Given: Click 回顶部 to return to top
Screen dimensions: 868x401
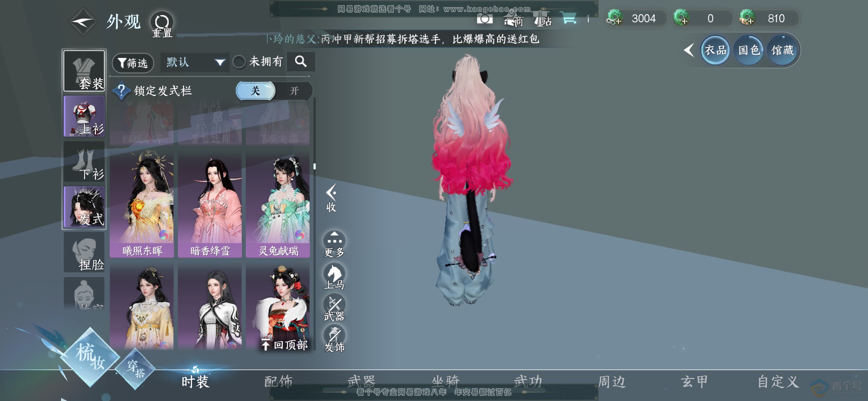Looking at the screenshot, I should [x=285, y=344].
